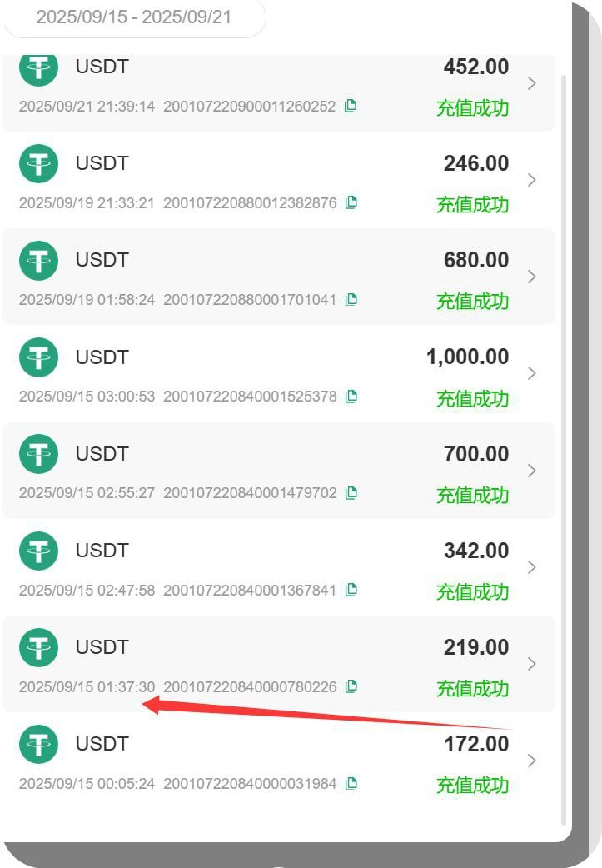Screen dimensions: 602x868
Task: Open the date range 2025/09/15 - 2025/09/21 picker
Action: pos(134,17)
